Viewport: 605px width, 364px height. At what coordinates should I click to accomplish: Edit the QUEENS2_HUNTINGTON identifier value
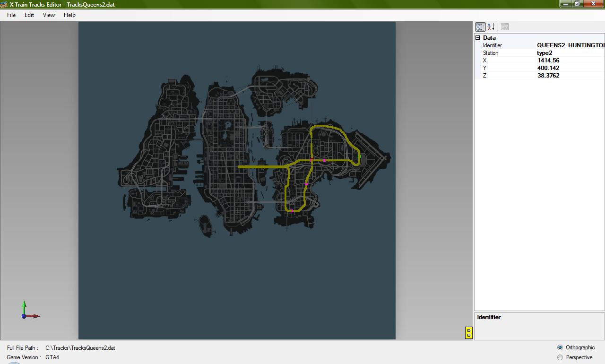570,45
